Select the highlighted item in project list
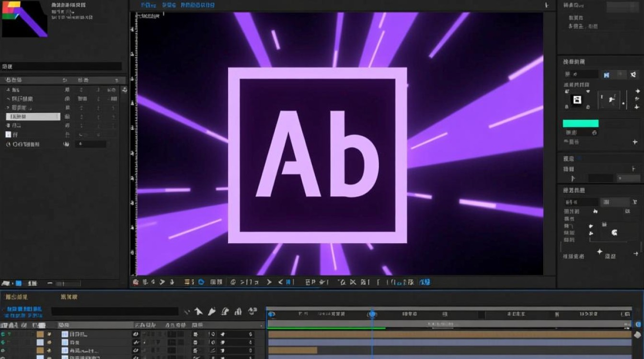Viewport: 644px width, 359px height. [x=33, y=116]
